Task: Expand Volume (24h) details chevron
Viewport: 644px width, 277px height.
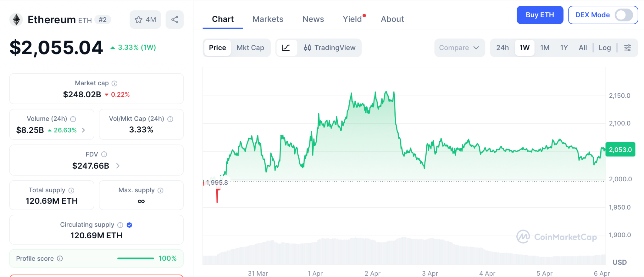Action: [x=83, y=130]
